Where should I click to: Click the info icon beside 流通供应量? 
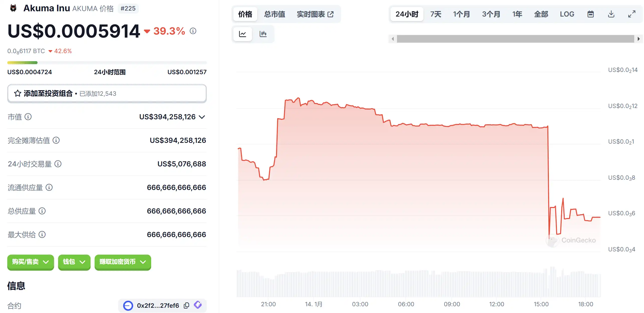click(49, 187)
